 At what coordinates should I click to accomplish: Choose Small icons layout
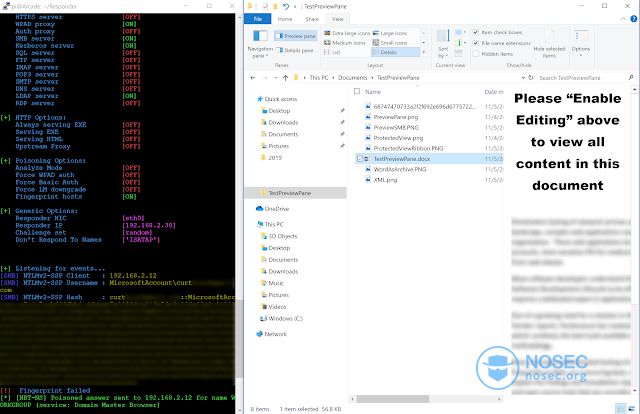pos(390,42)
